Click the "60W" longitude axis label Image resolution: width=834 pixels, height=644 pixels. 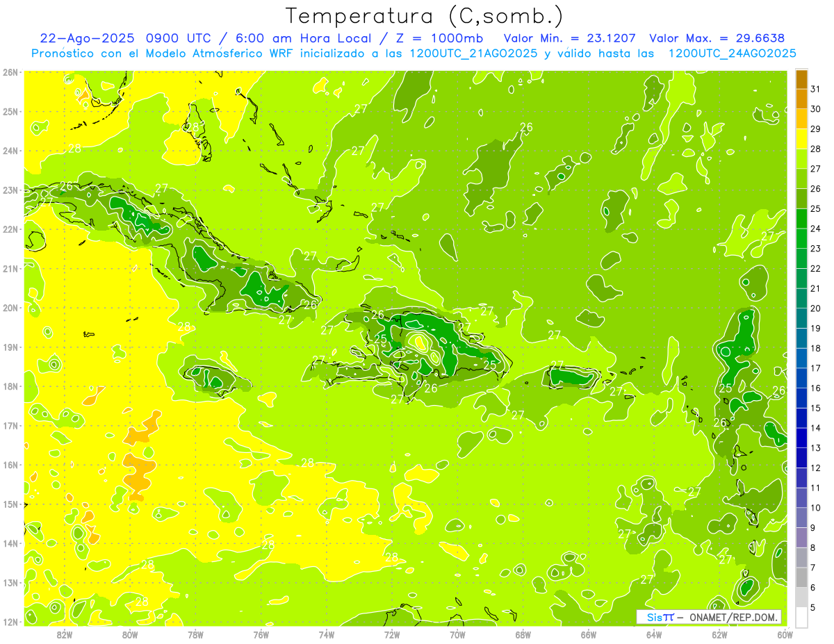point(785,635)
